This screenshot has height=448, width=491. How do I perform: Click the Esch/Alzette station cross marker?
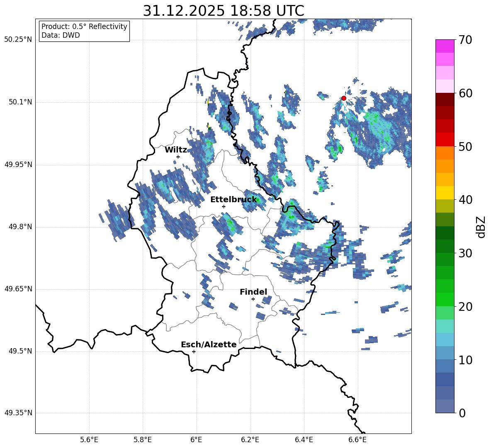point(194,351)
